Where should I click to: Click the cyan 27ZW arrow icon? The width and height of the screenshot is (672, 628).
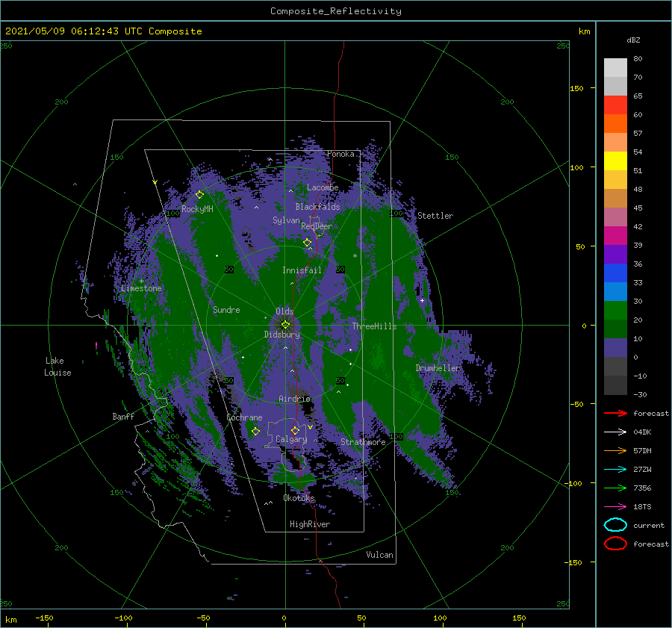615,470
